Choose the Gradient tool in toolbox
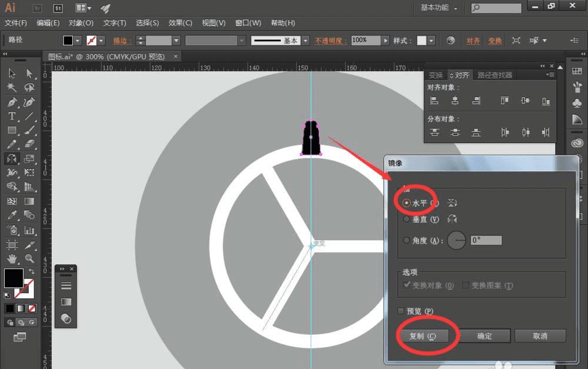Viewport: 588px width, 369px height. pyautogui.click(x=29, y=201)
